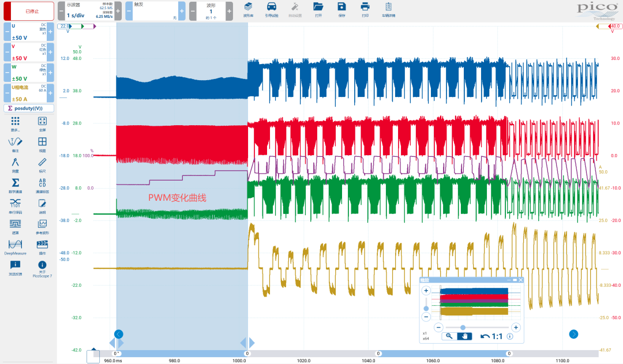Increase channel U range with plus
The image size is (623, 364).
point(50,32)
